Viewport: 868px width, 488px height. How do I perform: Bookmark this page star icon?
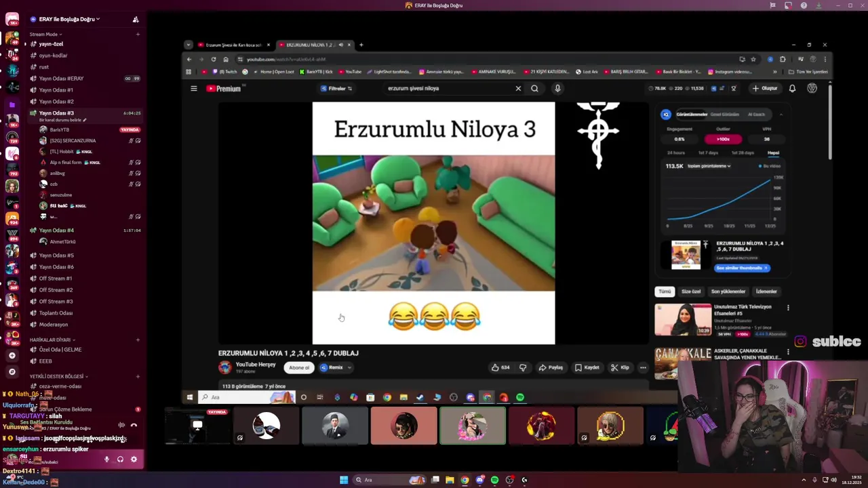[x=753, y=59]
